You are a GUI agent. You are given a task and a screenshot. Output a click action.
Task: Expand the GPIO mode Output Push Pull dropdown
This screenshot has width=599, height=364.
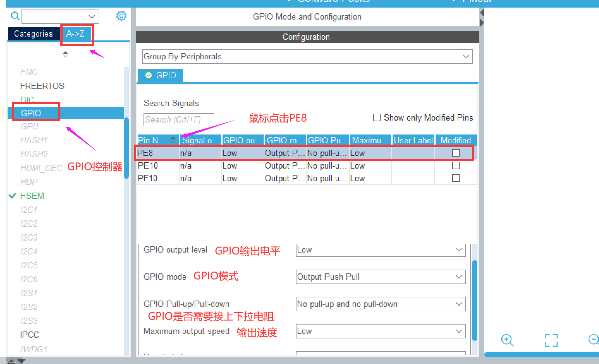coord(380,277)
